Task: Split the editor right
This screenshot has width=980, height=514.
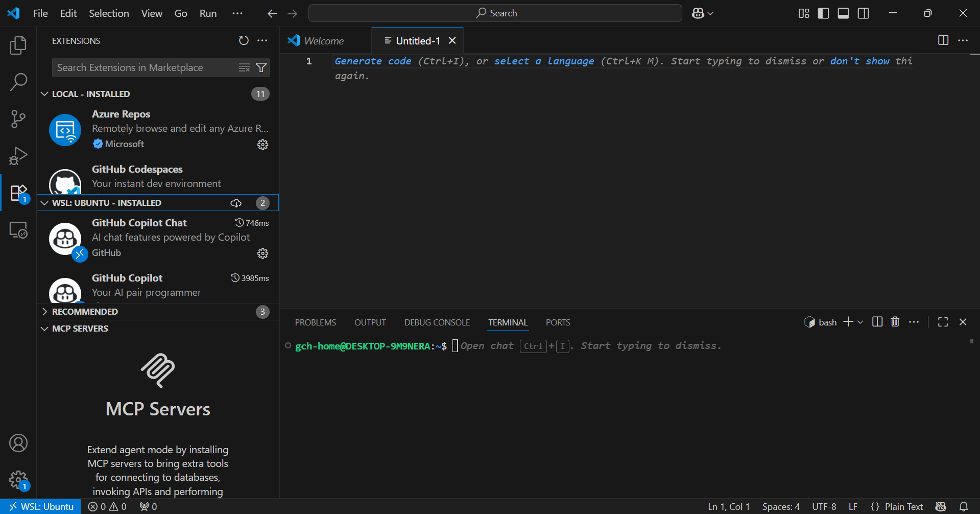Action: pos(943,40)
